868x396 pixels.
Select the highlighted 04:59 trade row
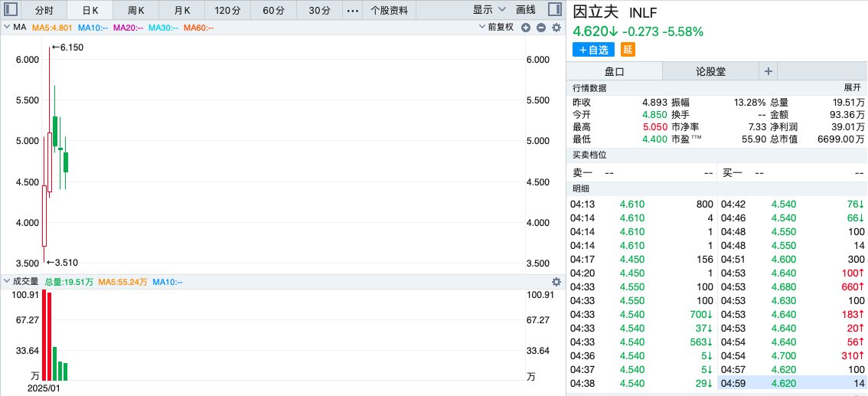point(792,382)
